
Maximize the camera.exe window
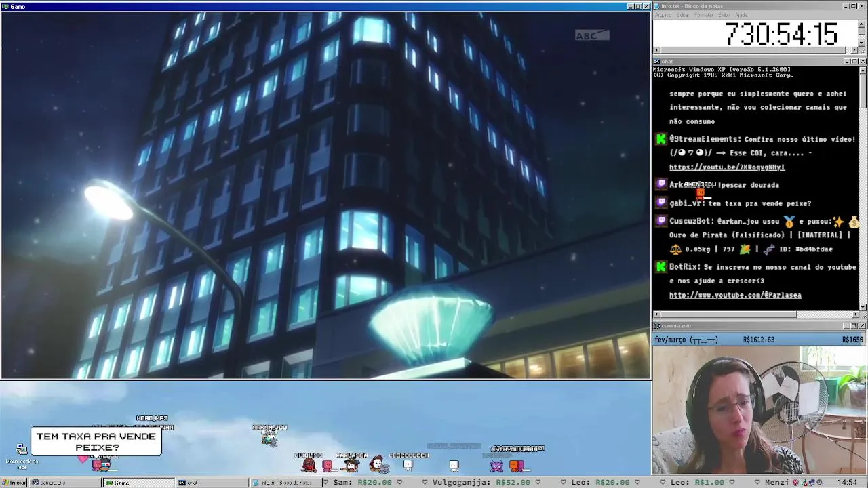854,326
